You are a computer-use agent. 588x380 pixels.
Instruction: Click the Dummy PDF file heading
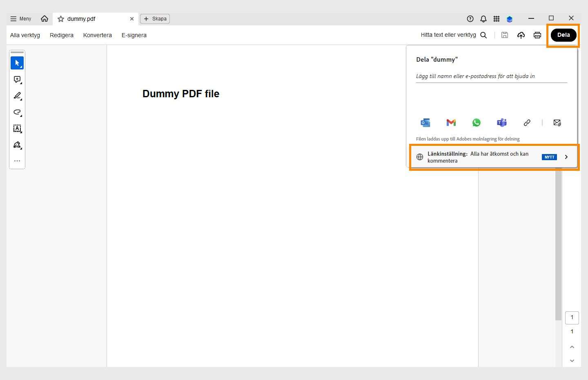pos(181,94)
